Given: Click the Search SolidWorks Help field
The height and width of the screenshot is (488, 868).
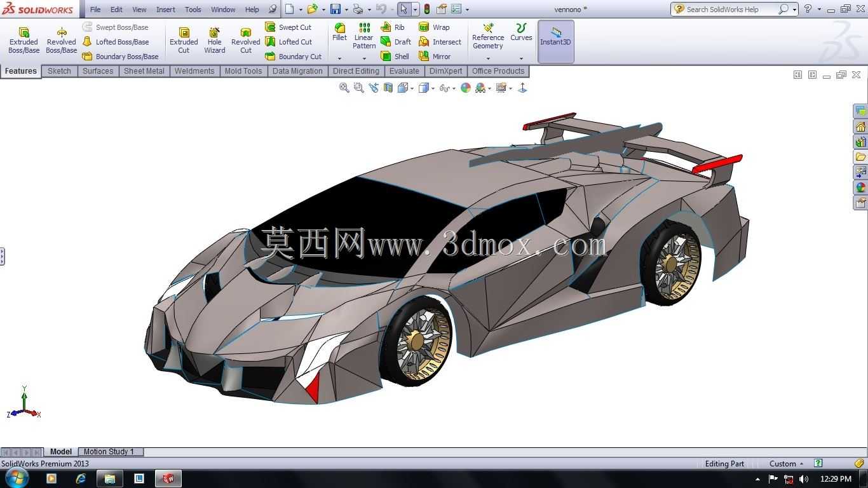Looking at the screenshot, I should point(731,9).
